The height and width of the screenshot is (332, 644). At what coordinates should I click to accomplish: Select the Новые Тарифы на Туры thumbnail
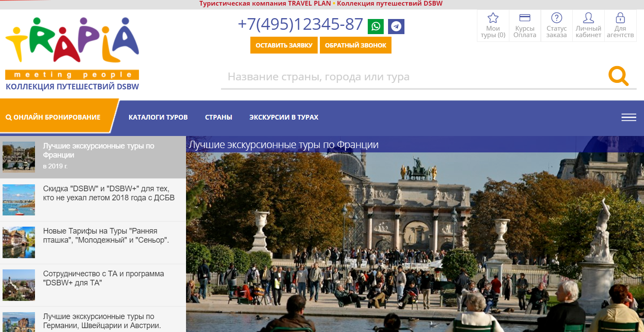[x=19, y=242]
